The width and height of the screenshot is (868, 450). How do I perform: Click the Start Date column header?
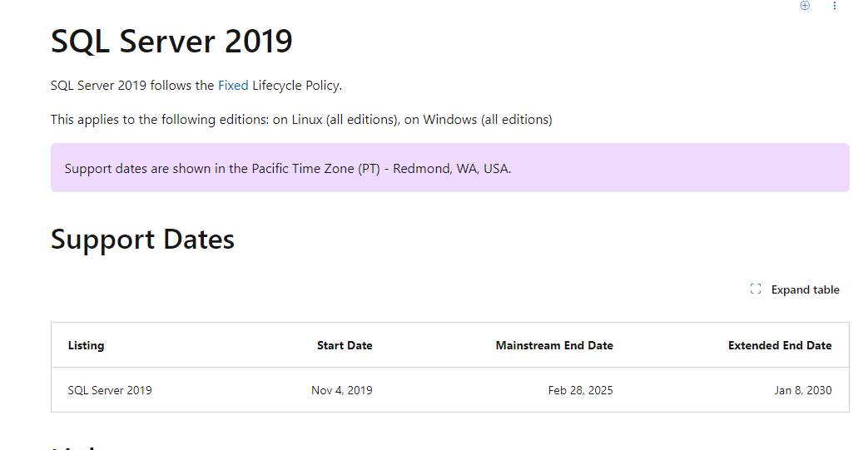345,345
